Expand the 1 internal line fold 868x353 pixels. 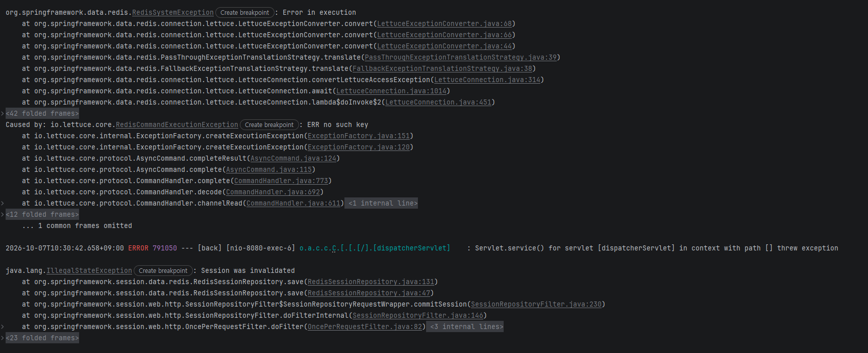[x=381, y=203]
